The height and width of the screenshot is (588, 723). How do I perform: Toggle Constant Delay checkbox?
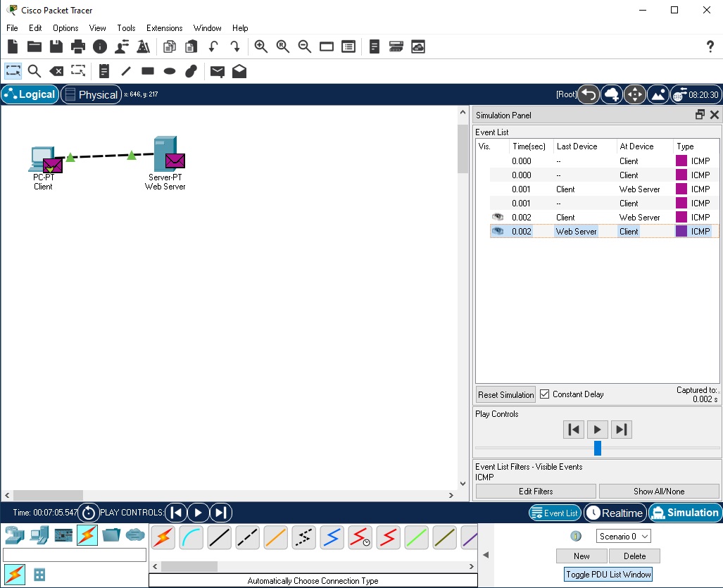[x=545, y=394]
